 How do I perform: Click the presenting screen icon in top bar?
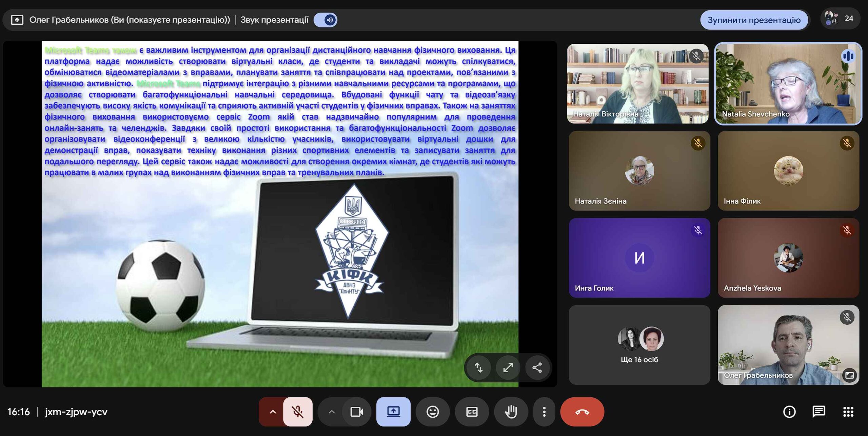coord(17,20)
